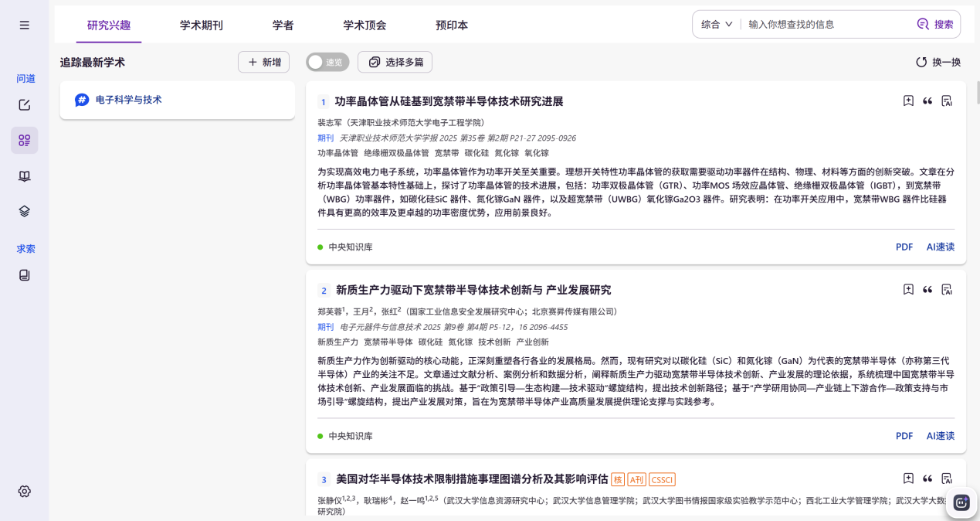
Task: Click the stacked layers icon in sidebar
Action: 25,211
